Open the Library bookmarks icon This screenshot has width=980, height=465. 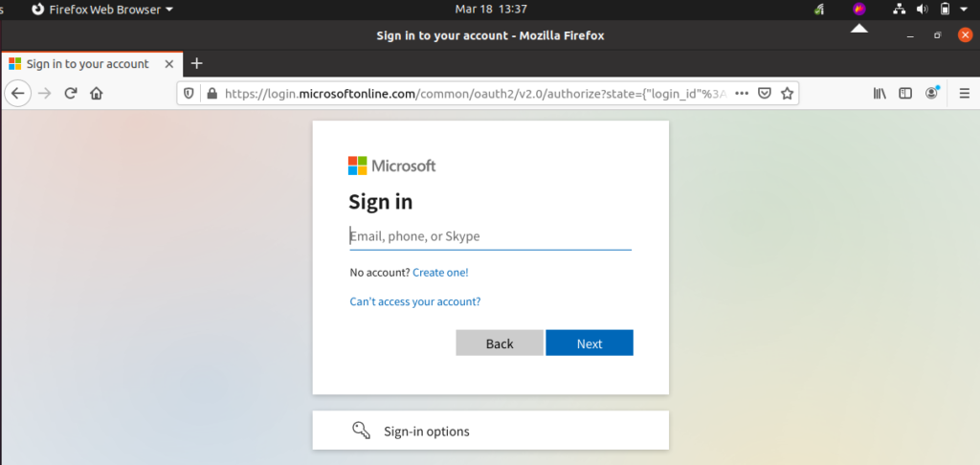[880, 94]
